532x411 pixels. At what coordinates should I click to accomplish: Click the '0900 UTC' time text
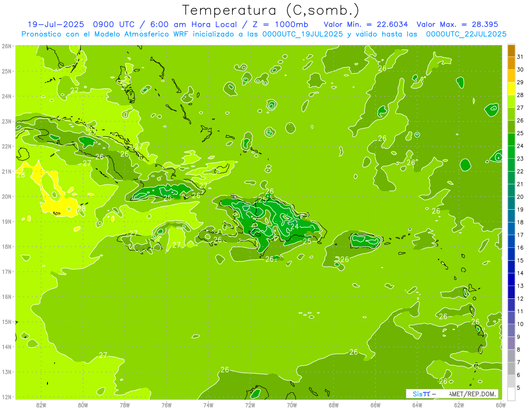tap(115, 24)
